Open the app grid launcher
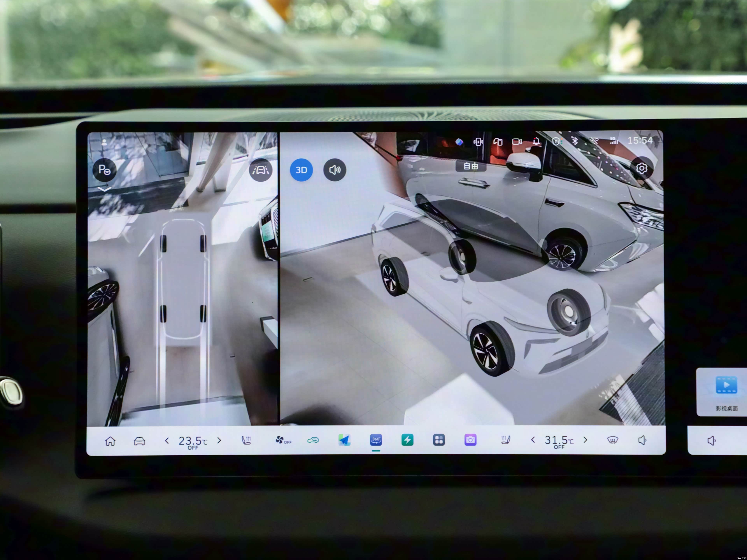 (439, 440)
